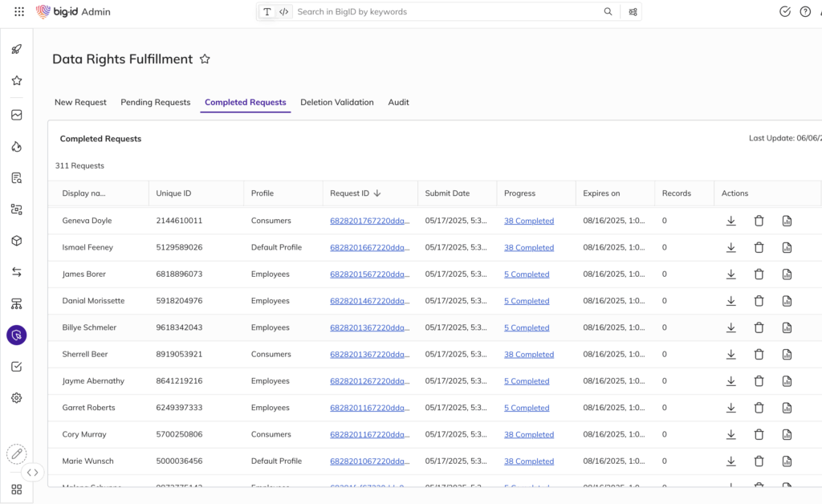Click the help question mark icon
Screen dimensions: 822x504
pyautogui.click(x=805, y=12)
